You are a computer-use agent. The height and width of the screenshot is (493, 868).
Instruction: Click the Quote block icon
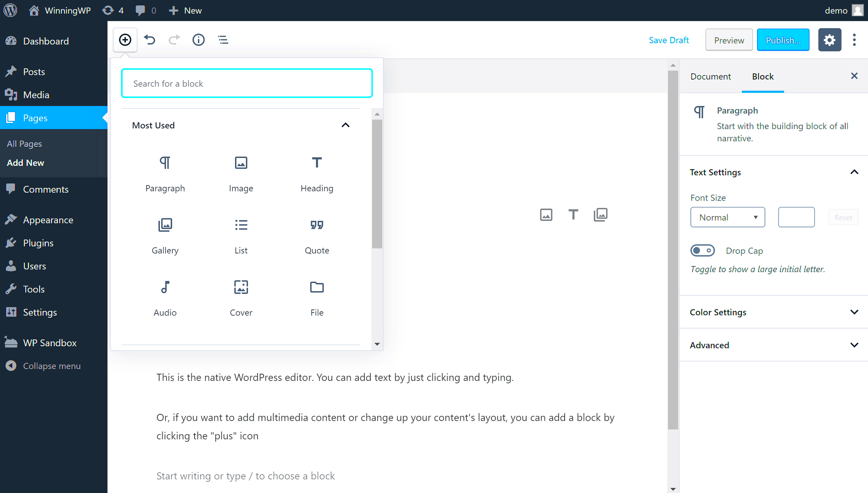[316, 225]
